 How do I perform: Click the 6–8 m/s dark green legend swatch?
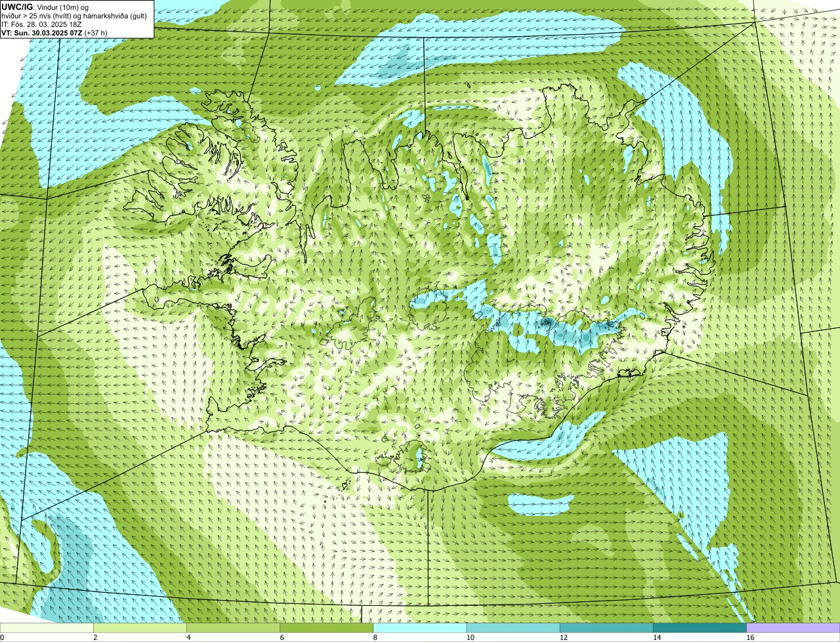pyautogui.click(x=327, y=628)
